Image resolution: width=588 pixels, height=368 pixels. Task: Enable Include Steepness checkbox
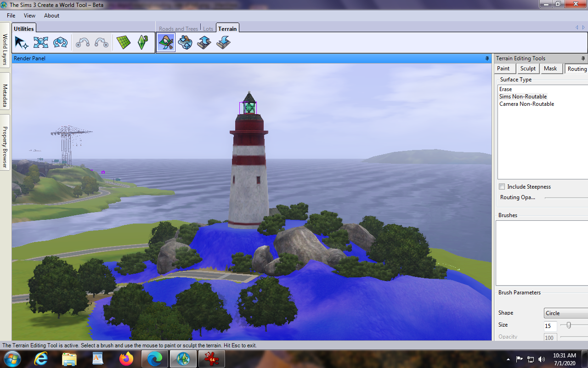point(502,187)
